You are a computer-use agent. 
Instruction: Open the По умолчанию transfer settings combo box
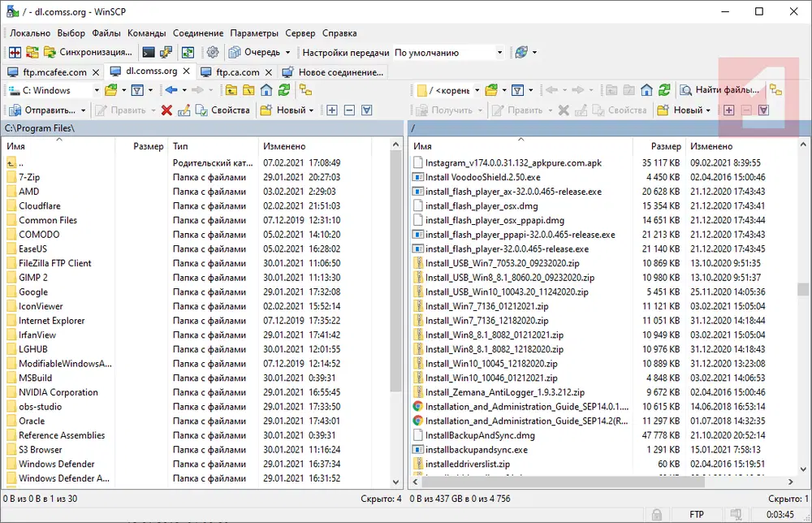click(x=448, y=52)
